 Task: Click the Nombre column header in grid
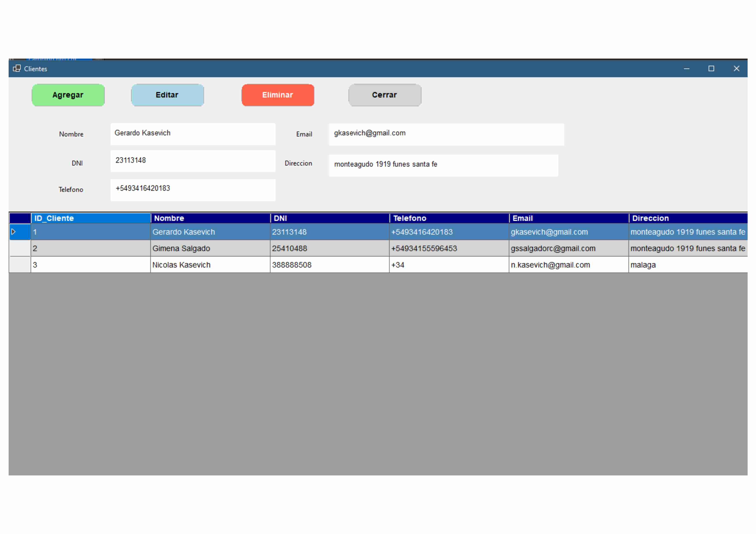pyautogui.click(x=210, y=218)
